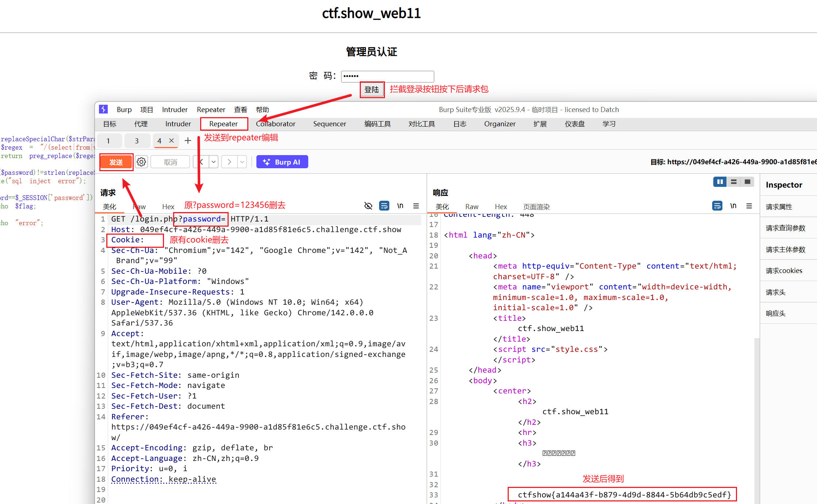
Task: Click the 密码 password input field
Action: point(387,76)
